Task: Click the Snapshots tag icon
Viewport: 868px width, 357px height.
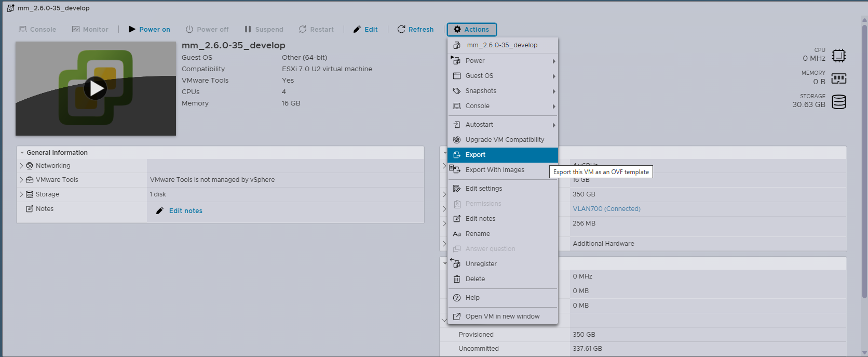Action: (x=457, y=91)
